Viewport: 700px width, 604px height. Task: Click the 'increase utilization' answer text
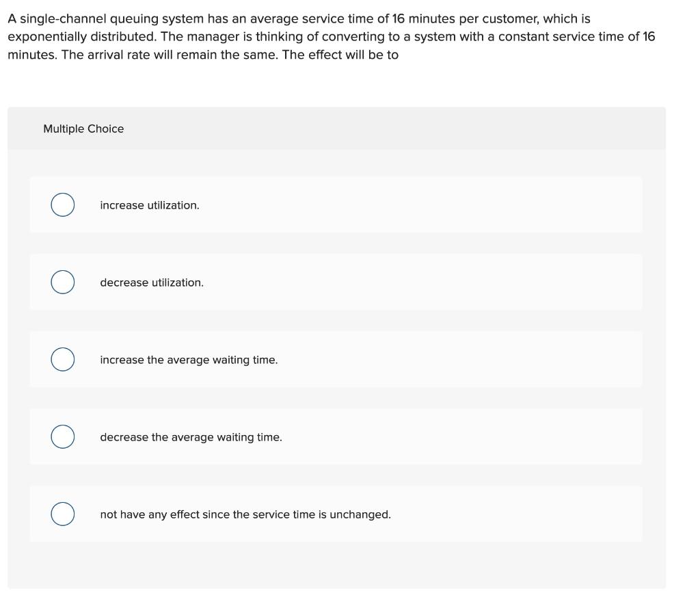point(149,205)
